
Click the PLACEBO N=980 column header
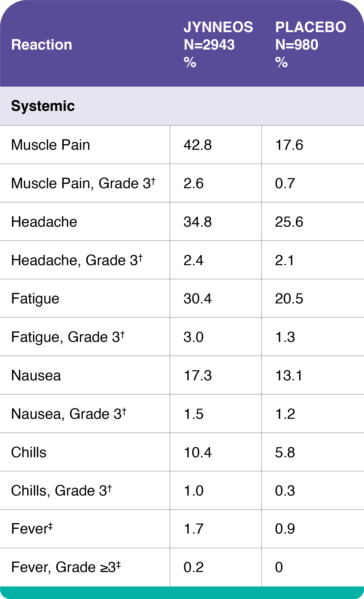pos(310,44)
